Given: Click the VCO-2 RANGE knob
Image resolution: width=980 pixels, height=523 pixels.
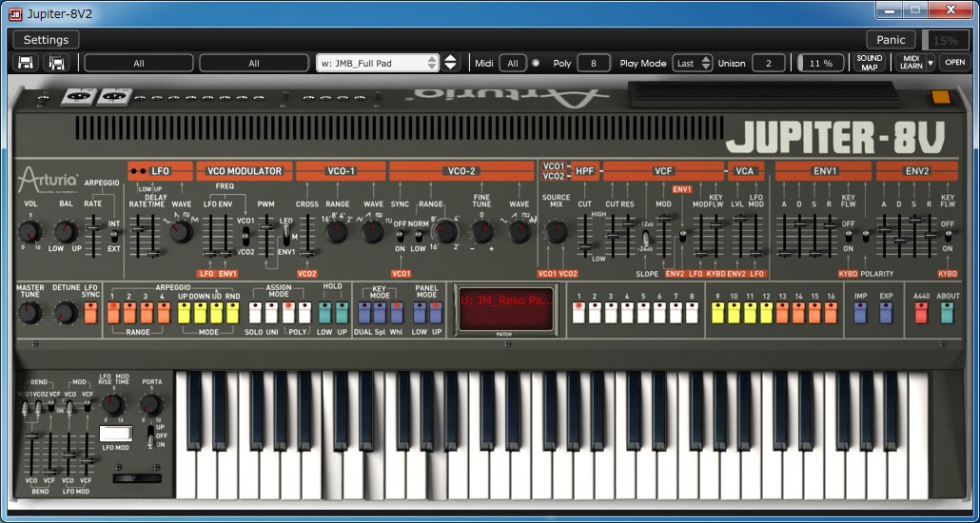Looking at the screenshot, I should point(445,232).
